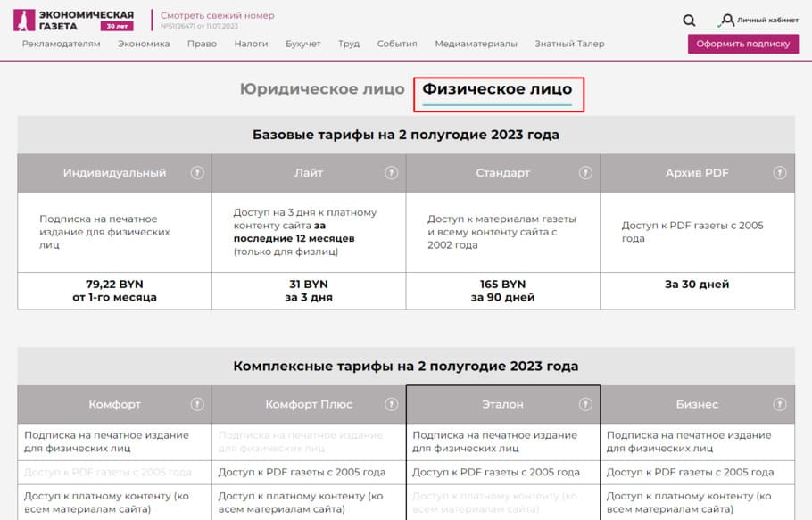Select Индивидуальный tariff header
The width and height of the screenshot is (812, 520).
coord(114,173)
